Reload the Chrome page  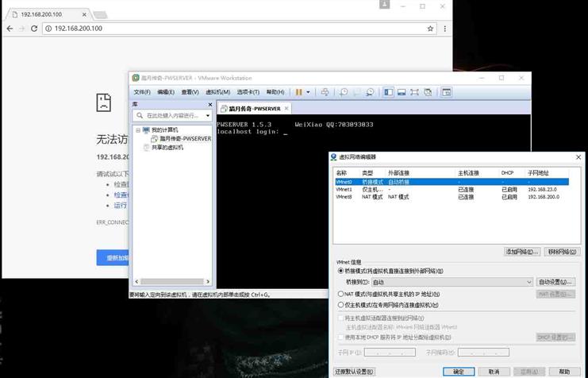(34, 29)
